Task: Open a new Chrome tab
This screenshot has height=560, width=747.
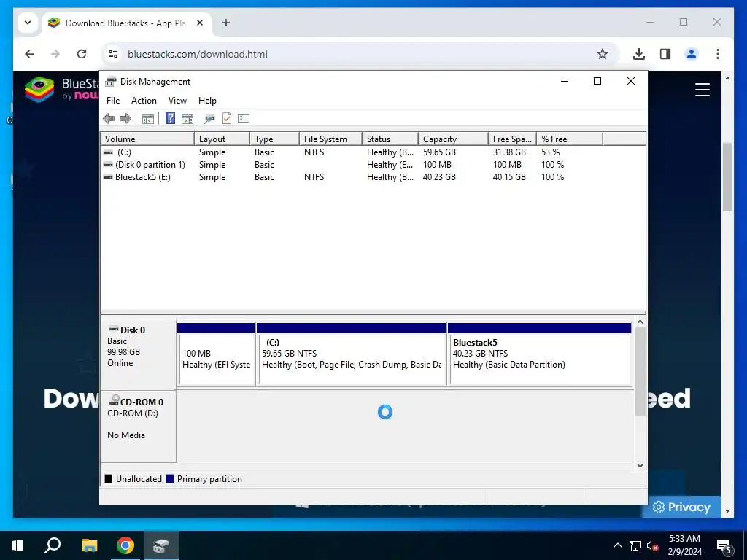Action: point(226,23)
